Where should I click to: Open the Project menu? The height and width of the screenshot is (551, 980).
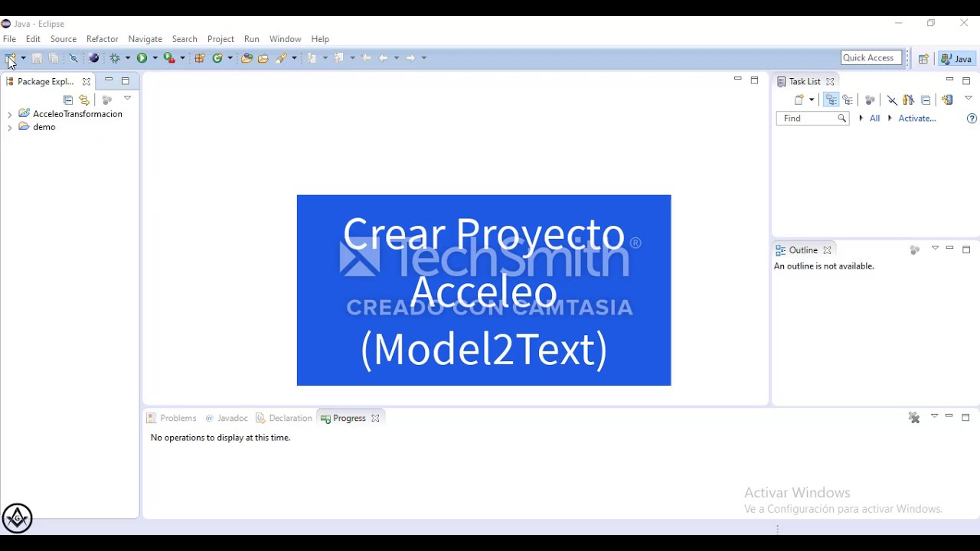point(220,39)
